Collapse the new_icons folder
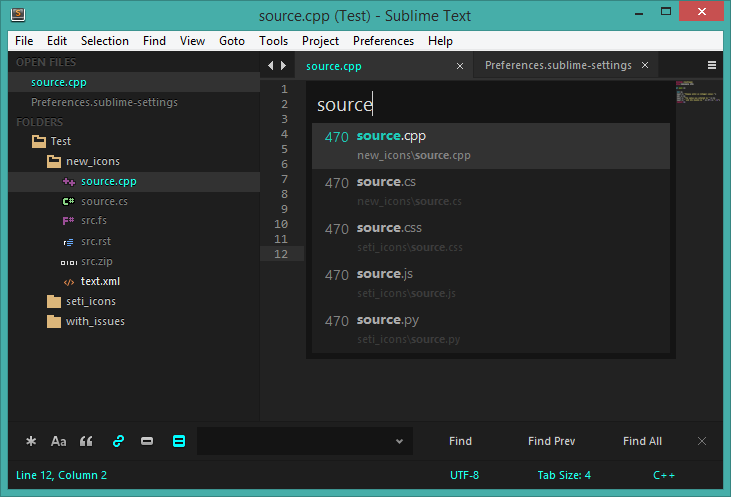This screenshot has height=497, width=731. 54,161
